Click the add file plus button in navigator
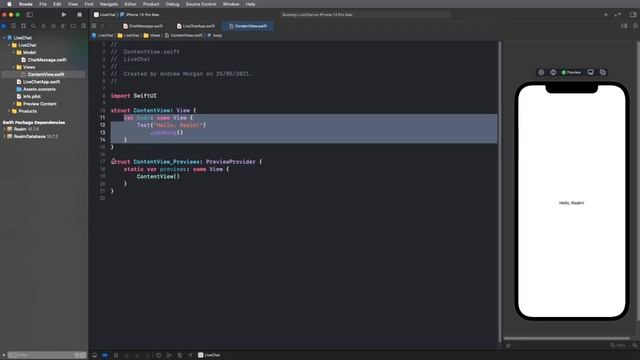Viewport: 640px width, 360px height. coord(4,355)
